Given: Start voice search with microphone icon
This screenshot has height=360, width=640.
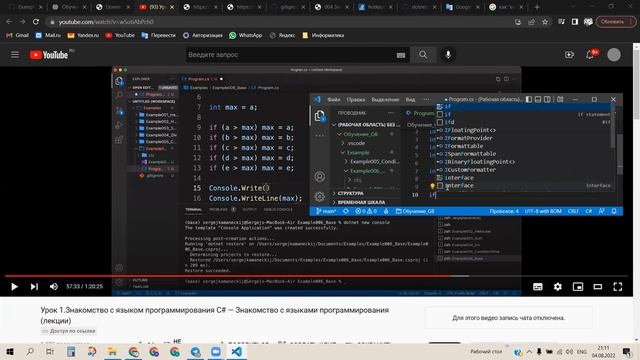Looking at the screenshot, I should [448, 55].
